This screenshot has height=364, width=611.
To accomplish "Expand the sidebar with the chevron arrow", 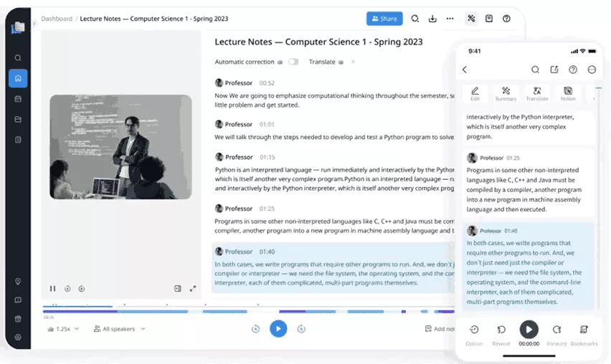I will coord(34,24).
